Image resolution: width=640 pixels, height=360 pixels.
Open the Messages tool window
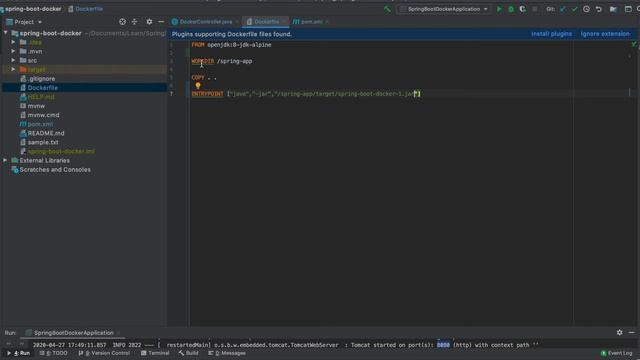pos(227,353)
